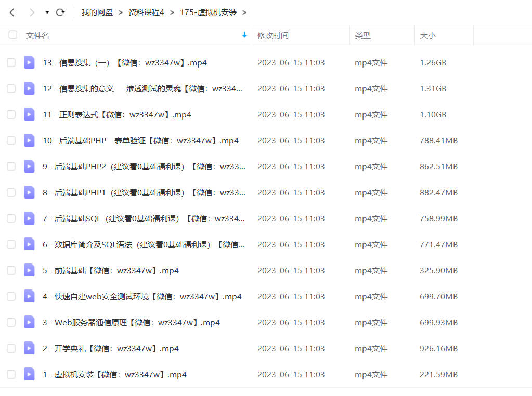Check the box for 12--信息搜集的意义 file
Screen dimensions: 532x396
[11, 89]
